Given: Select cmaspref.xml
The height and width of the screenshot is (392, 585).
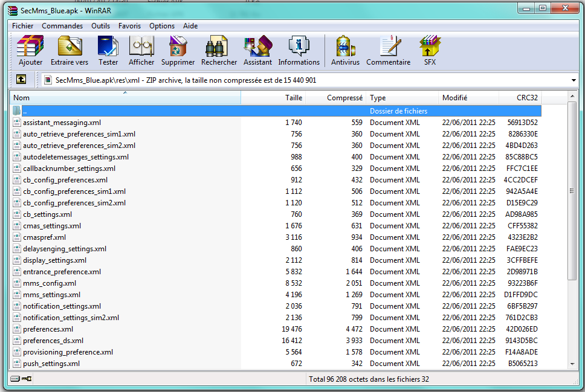Looking at the screenshot, I should click(x=44, y=237).
